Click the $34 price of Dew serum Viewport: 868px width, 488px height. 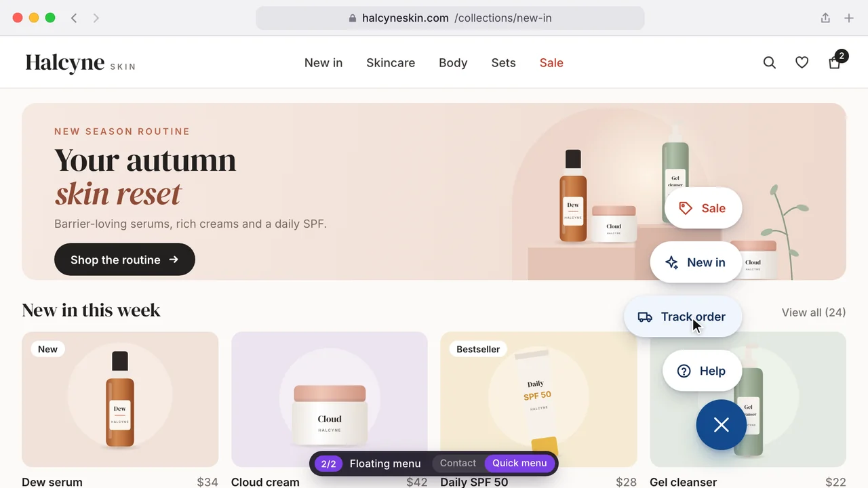pyautogui.click(x=208, y=482)
